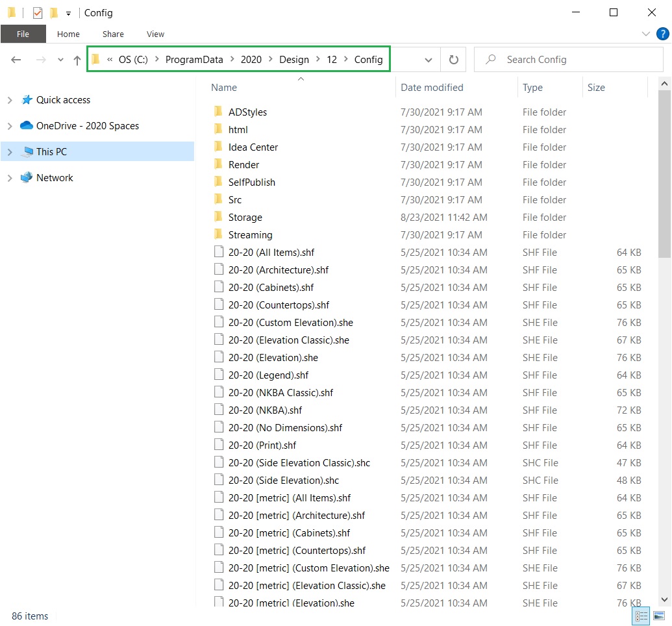Click the Properties quick access toolbar icon
Image resolution: width=672 pixels, height=626 pixels.
tap(38, 13)
